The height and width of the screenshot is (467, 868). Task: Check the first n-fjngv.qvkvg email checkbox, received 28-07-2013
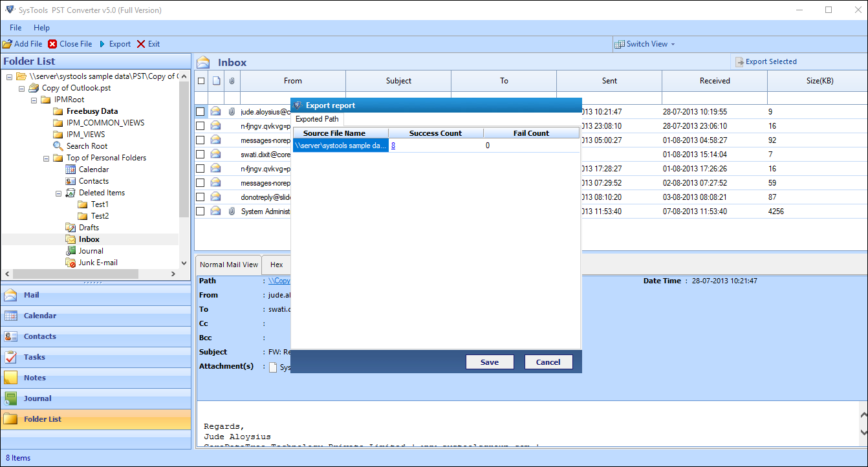pos(201,125)
